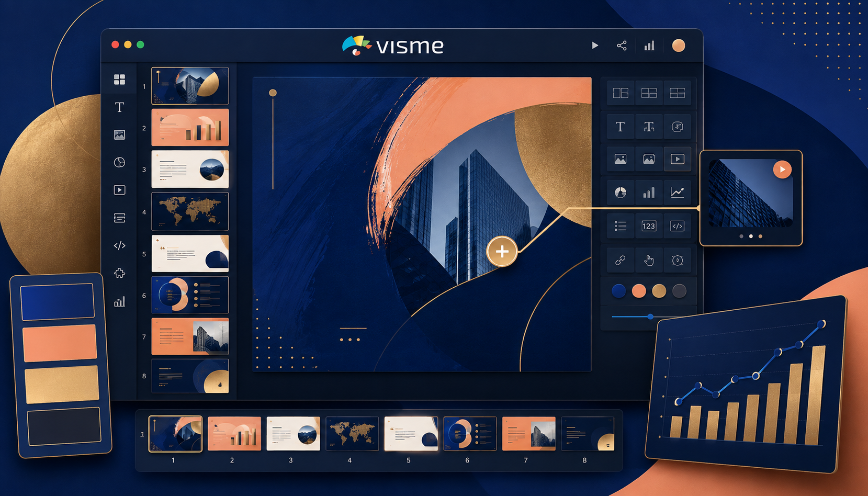Click the blue slider handle in right panel
Screen dimensions: 868x496
(x=650, y=317)
